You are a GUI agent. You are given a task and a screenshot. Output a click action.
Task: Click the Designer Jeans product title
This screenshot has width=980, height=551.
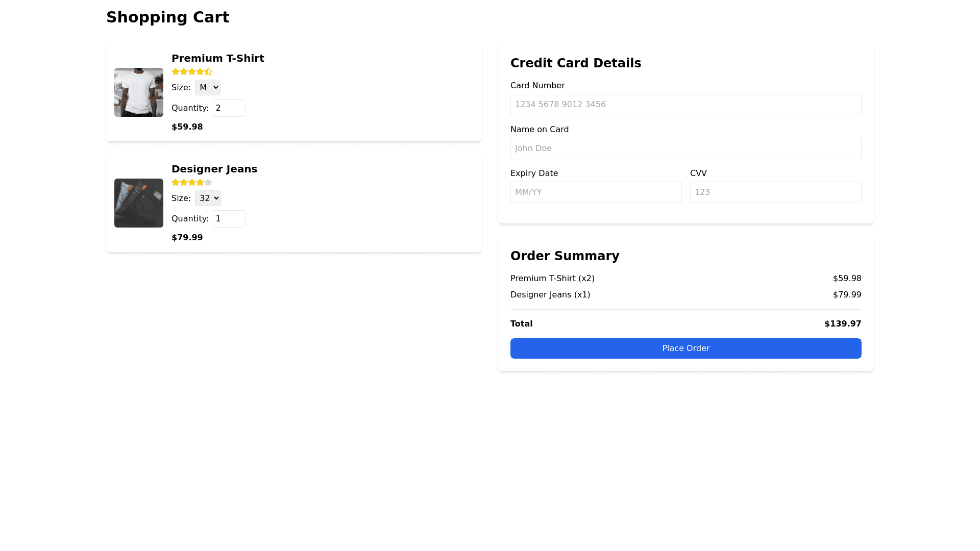coord(214,169)
